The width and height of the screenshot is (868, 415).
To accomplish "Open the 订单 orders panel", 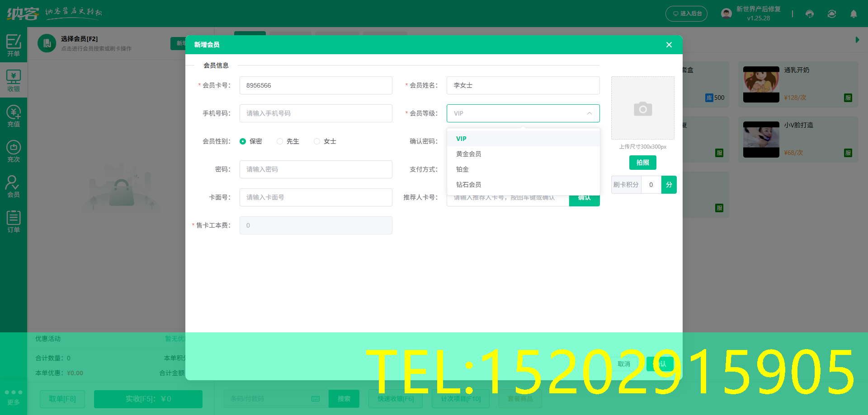I will point(14,220).
